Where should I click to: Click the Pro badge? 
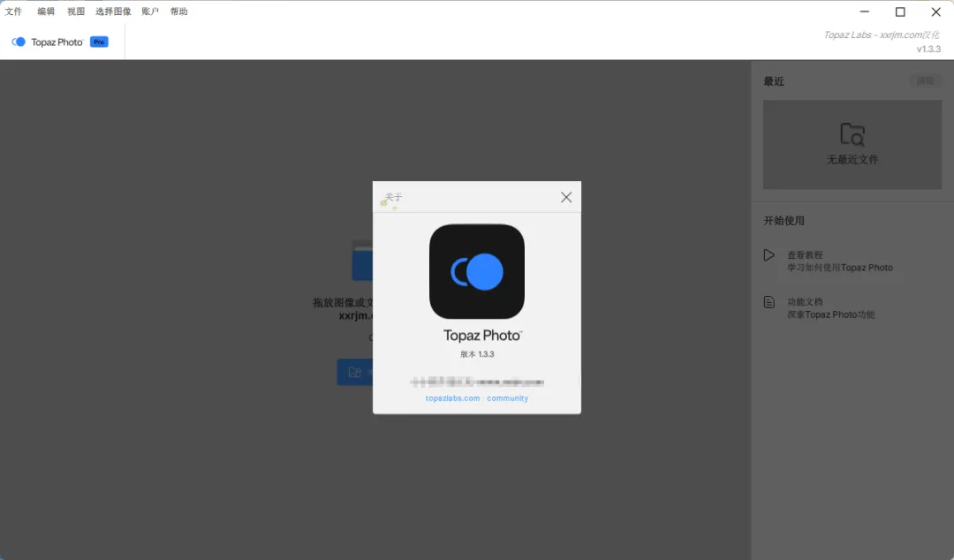pos(99,42)
